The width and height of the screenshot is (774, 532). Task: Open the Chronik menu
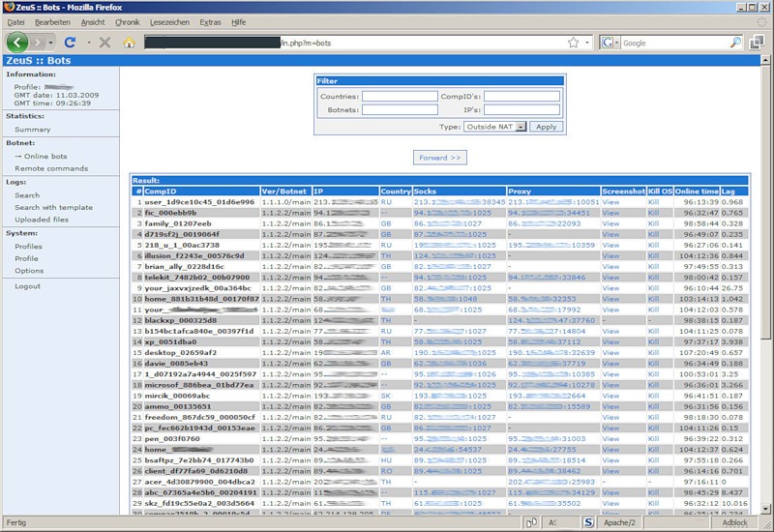click(128, 22)
